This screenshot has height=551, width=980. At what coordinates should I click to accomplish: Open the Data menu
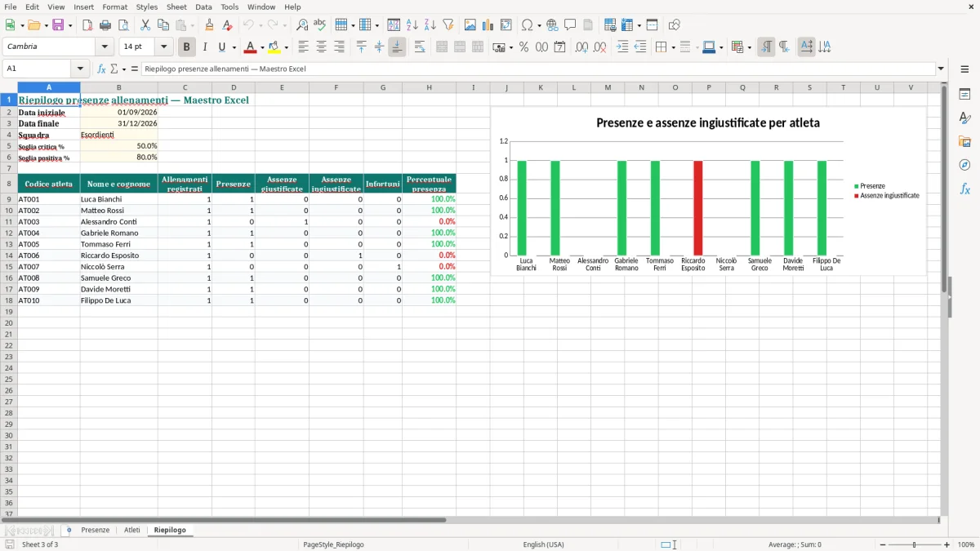click(203, 7)
